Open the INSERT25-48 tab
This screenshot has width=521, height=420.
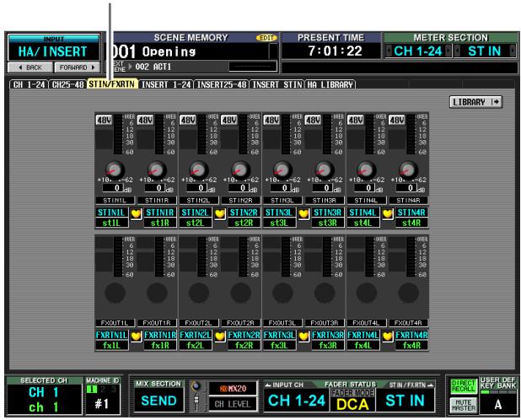pyautogui.click(x=221, y=84)
